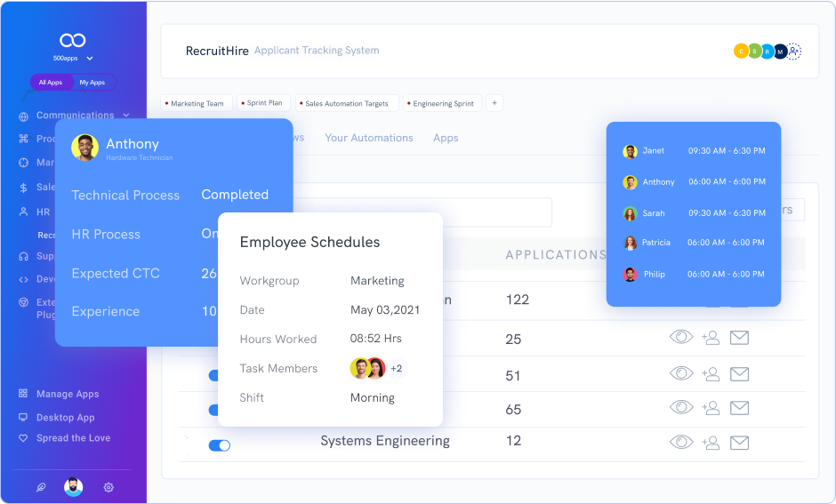Add candidate to job with 25 applications
The width and height of the screenshot is (836, 504).
(711, 338)
